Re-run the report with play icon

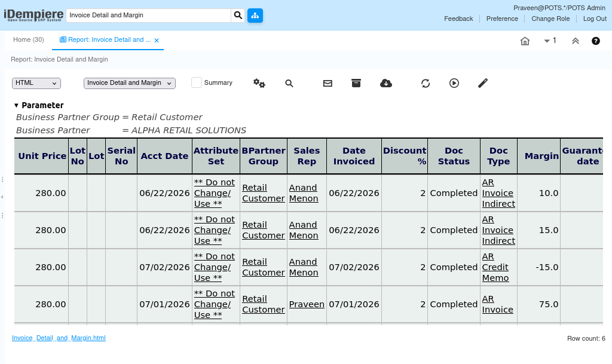[454, 83]
